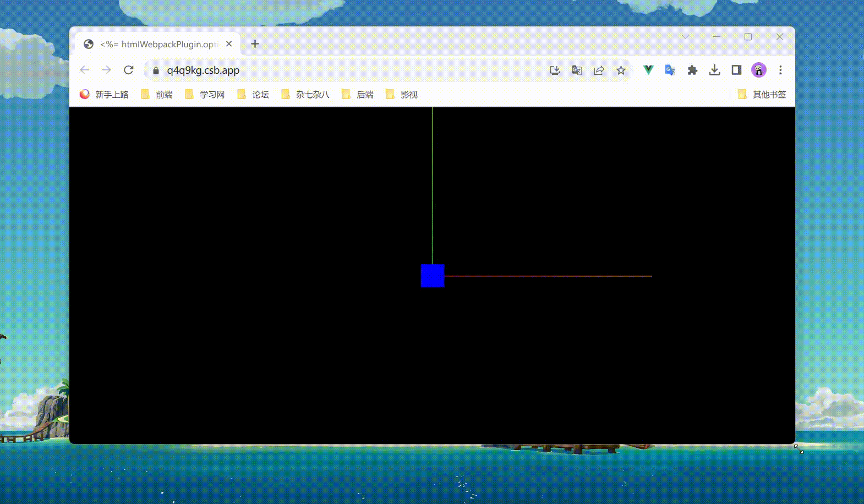Expand the tab search chevron
The height and width of the screenshot is (504, 864).
pyautogui.click(x=685, y=37)
